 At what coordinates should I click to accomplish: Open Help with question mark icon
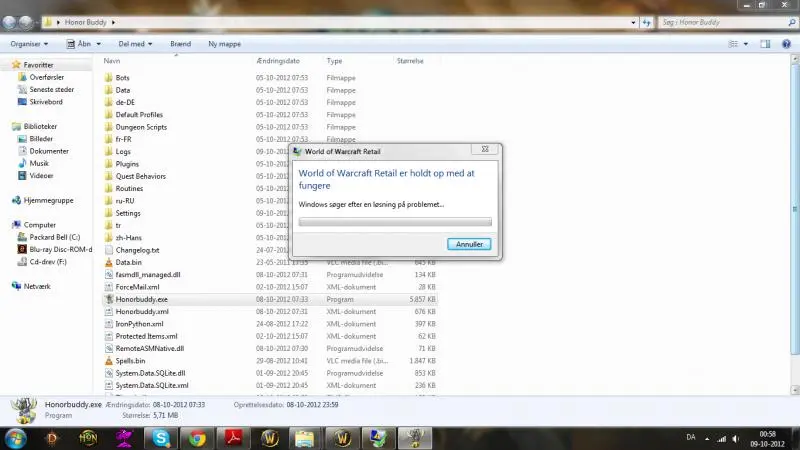(x=786, y=44)
